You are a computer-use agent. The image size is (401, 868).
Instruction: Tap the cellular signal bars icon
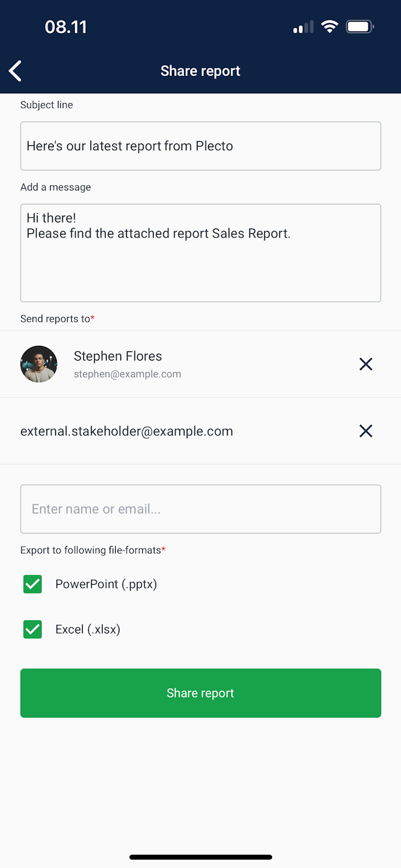303,27
